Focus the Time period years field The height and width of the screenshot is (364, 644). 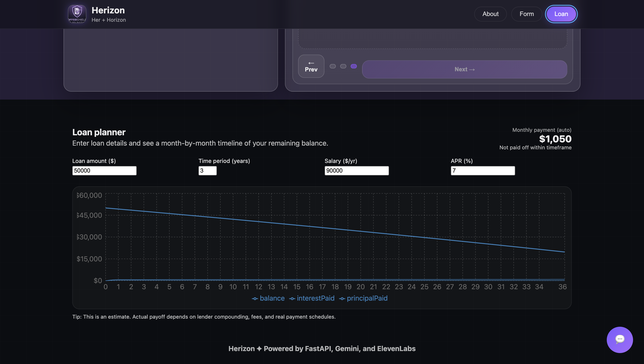[207, 170]
